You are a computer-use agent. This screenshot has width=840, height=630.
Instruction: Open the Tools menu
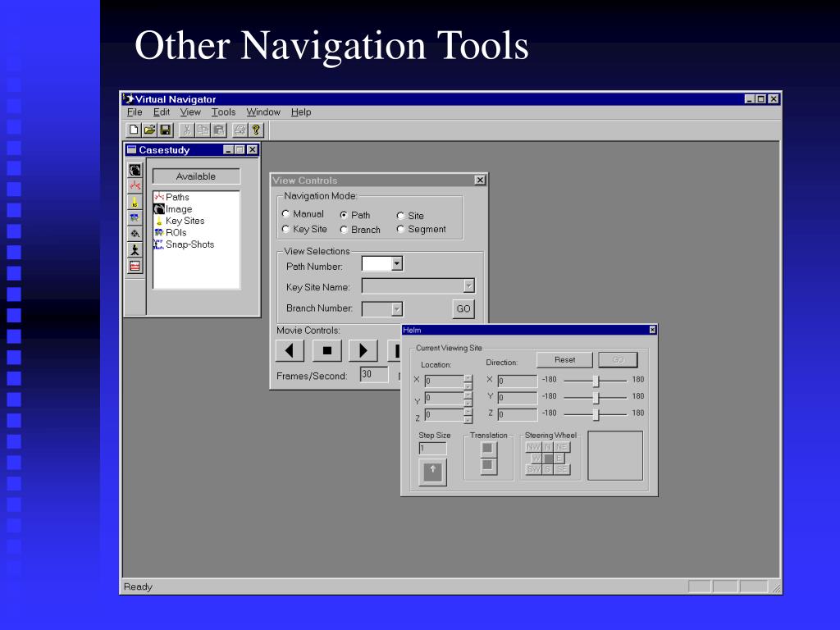[223, 112]
